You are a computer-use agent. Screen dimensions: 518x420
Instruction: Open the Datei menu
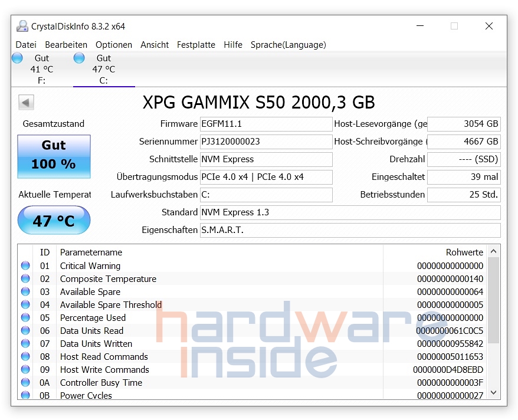click(26, 45)
